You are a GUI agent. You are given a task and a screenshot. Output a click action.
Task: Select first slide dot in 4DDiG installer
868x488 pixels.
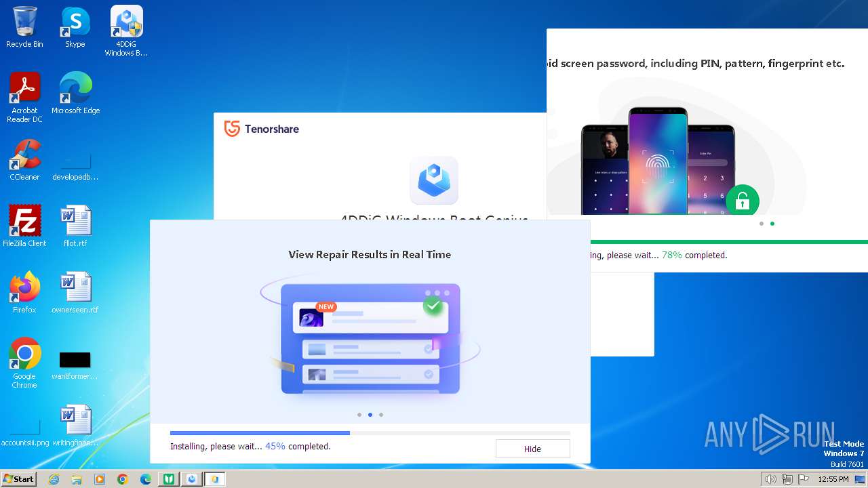(359, 415)
